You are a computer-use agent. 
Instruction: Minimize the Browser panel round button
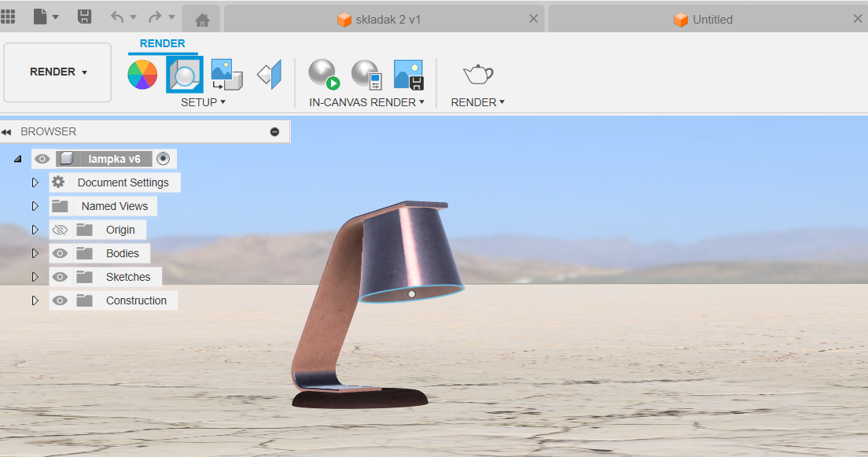pyautogui.click(x=274, y=132)
